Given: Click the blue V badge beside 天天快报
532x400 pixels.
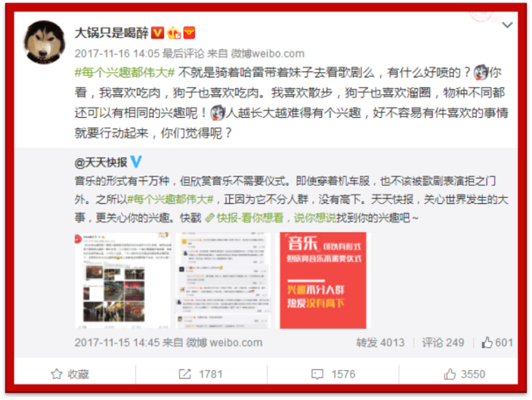Looking at the screenshot, I should tap(136, 162).
